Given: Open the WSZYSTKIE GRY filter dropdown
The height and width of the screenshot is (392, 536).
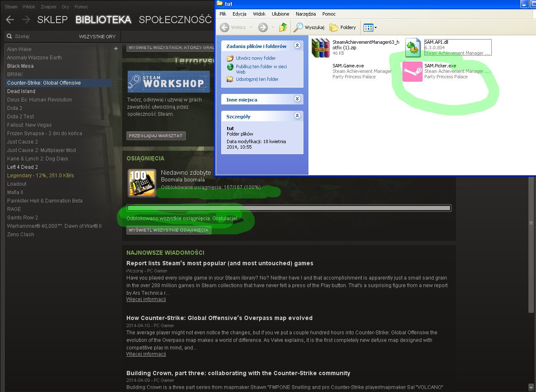Looking at the screenshot, I should [97, 37].
